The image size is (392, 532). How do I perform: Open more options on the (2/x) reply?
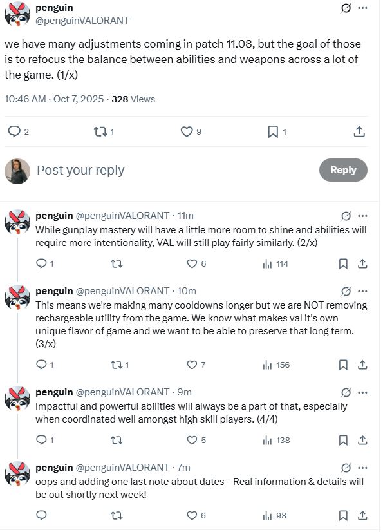coord(362,216)
